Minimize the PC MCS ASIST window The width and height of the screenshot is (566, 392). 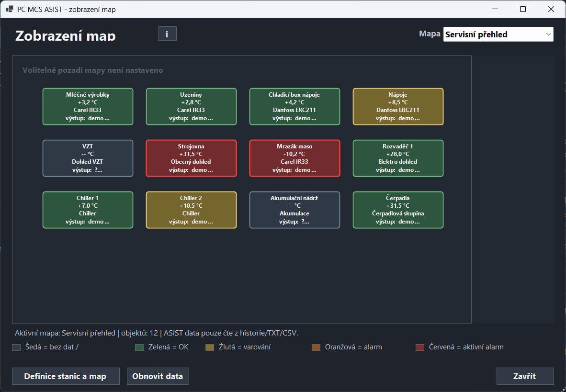[x=495, y=9]
